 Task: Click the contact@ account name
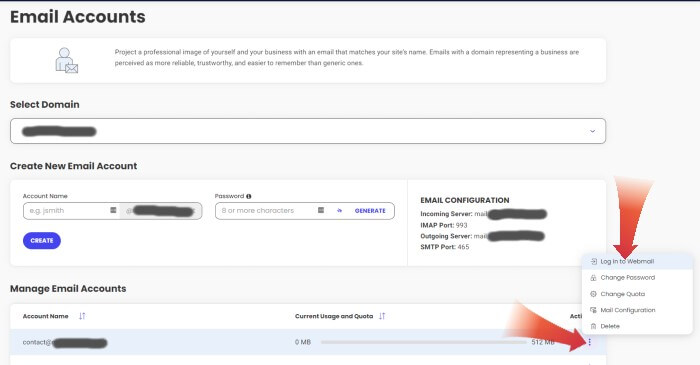click(x=65, y=343)
